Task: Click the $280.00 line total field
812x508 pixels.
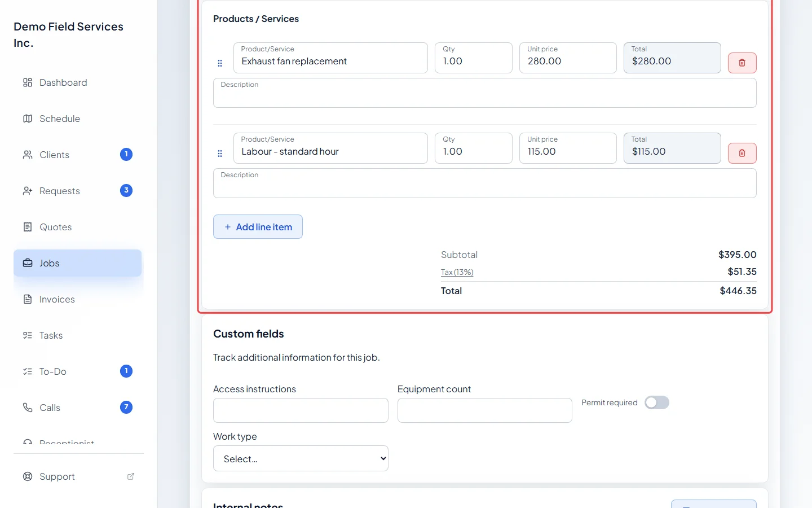Action: (672, 58)
